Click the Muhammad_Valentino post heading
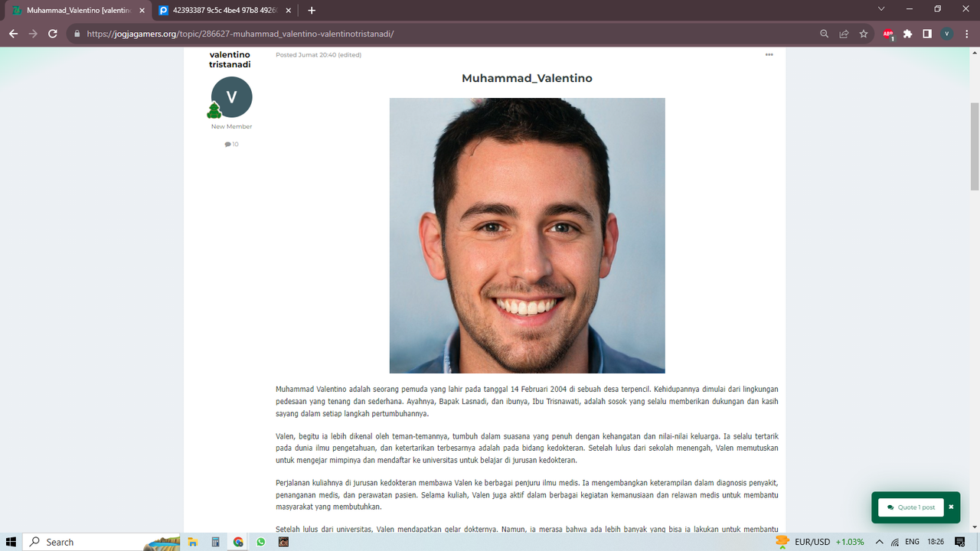980x551 pixels. pyautogui.click(x=527, y=78)
